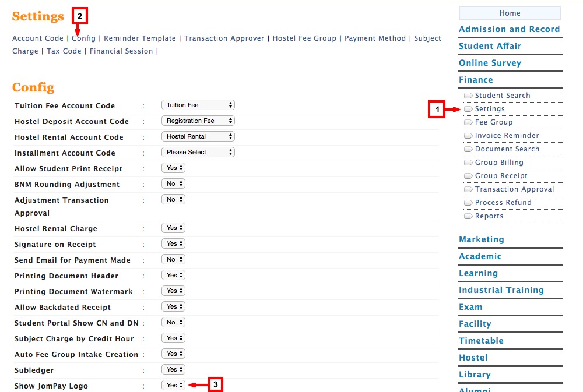Image resolution: width=583 pixels, height=392 pixels.
Task: Click the Settings icon in the sidebar
Action: 488,108
